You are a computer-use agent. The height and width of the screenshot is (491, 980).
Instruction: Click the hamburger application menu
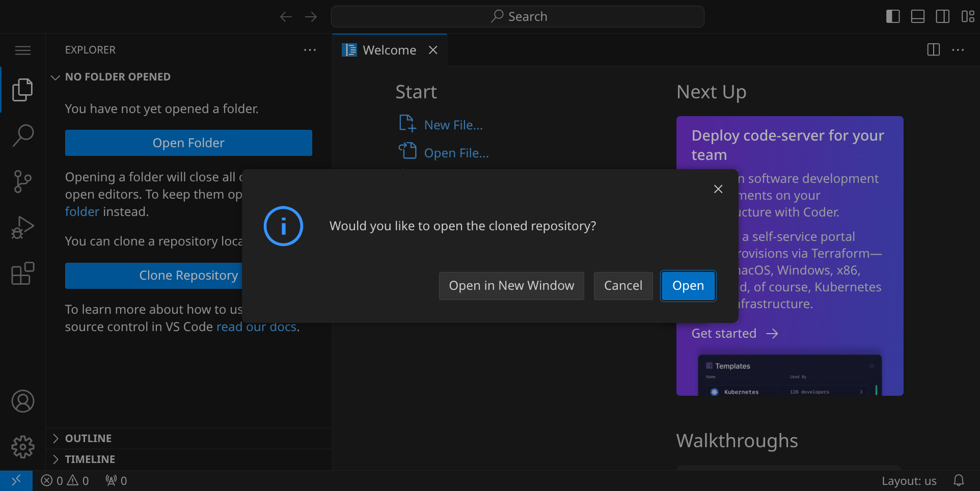22,50
